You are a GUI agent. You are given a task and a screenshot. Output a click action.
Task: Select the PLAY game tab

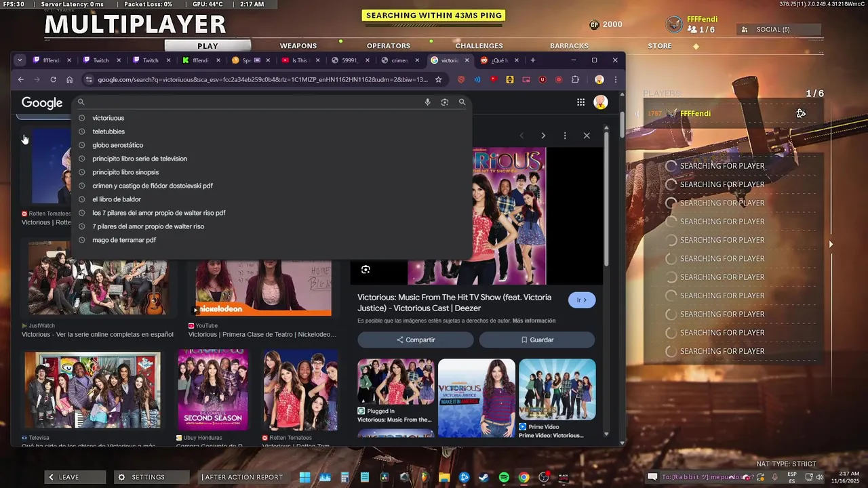(x=208, y=46)
